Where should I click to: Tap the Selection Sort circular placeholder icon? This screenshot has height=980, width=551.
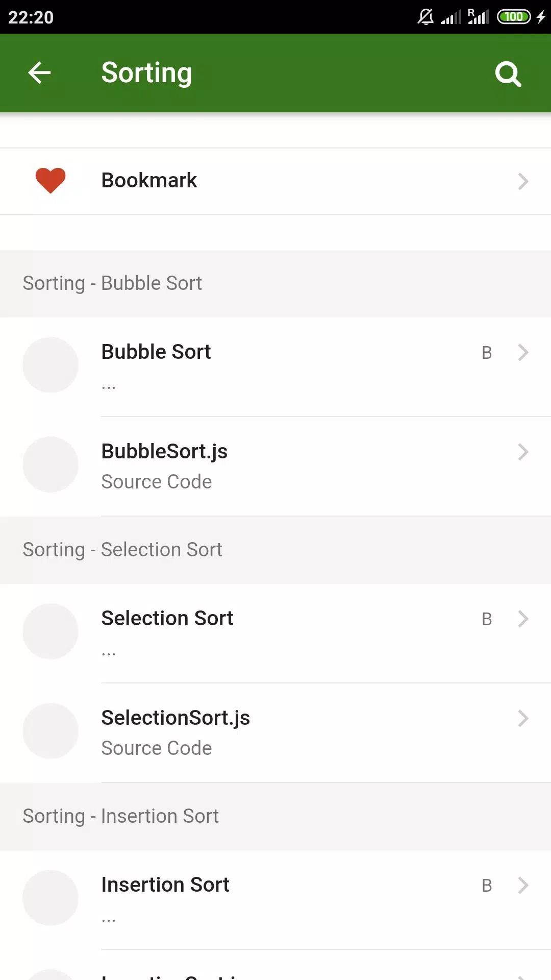(51, 631)
